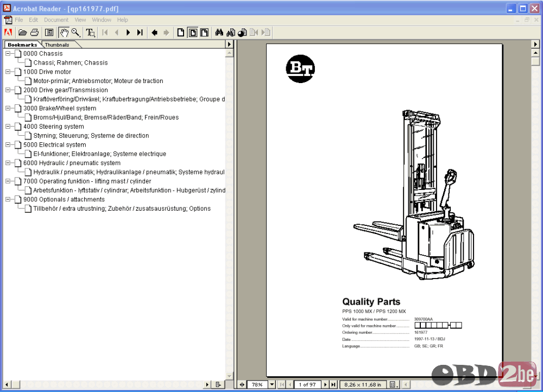Select the Zoom magnifier tool
543x392 pixels.
(76, 33)
